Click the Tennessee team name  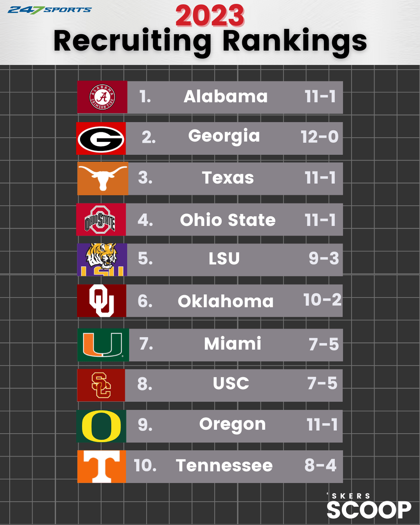[x=224, y=465]
